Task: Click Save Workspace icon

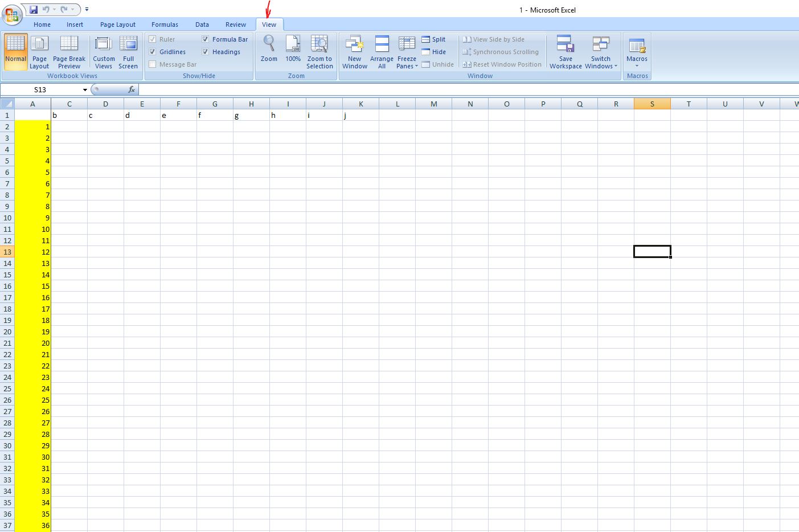Action: (565, 44)
